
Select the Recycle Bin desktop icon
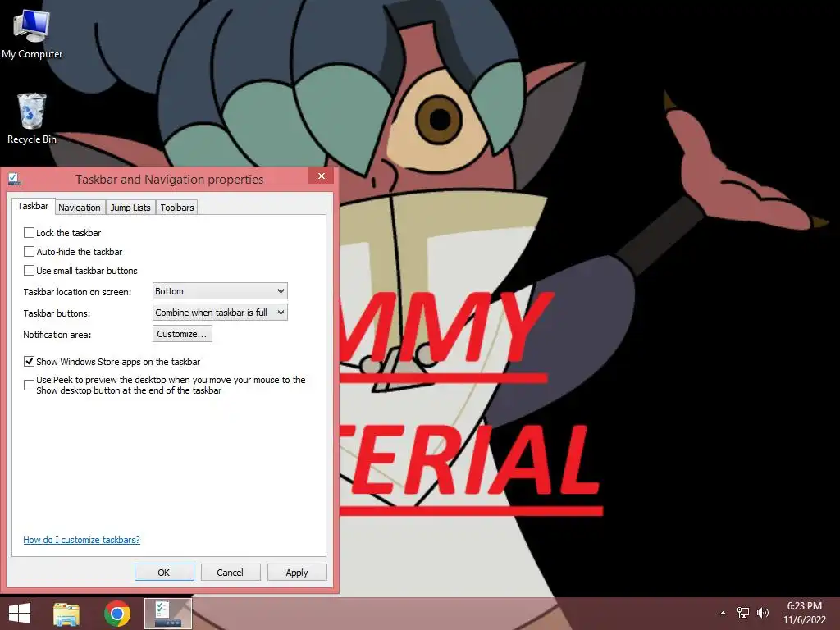[32, 119]
